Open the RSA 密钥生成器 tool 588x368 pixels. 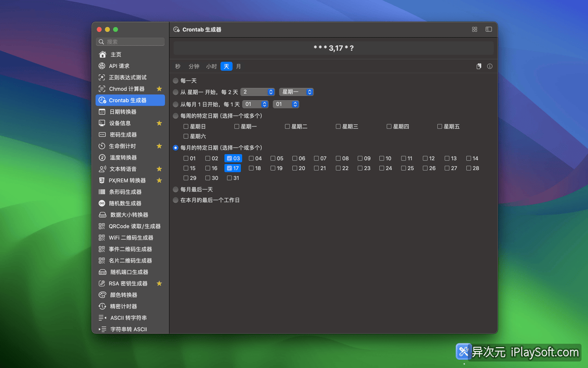130,283
